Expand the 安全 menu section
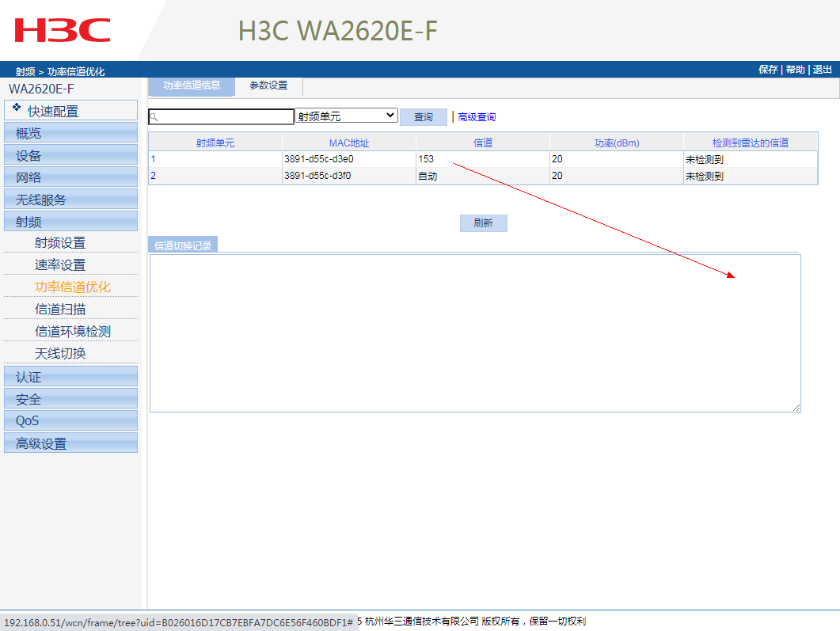840x631 pixels. click(70, 398)
